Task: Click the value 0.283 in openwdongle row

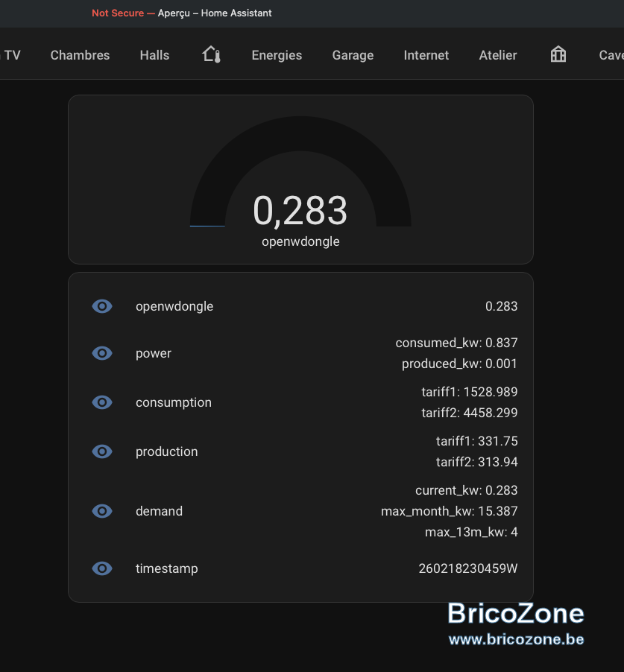Action: tap(501, 306)
